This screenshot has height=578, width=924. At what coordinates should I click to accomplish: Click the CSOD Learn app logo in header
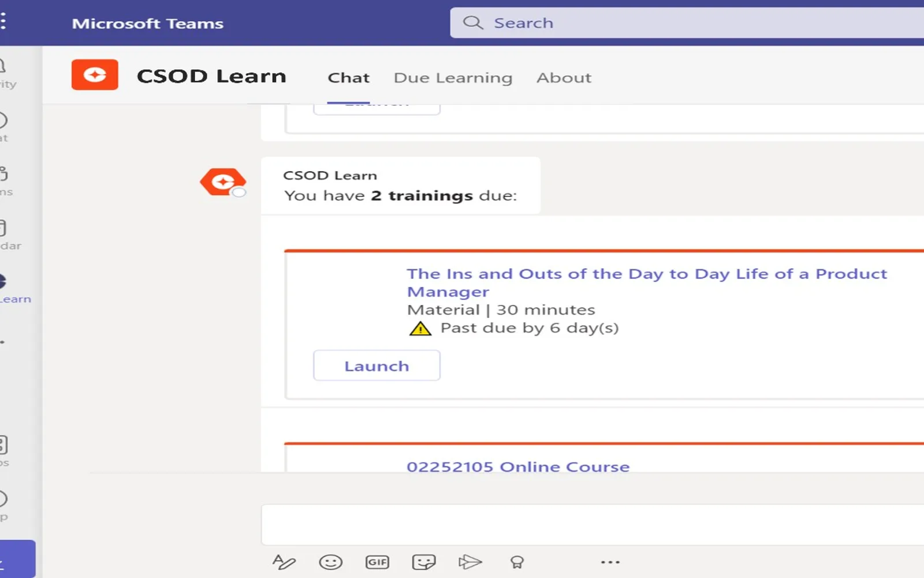pos(95,75)
